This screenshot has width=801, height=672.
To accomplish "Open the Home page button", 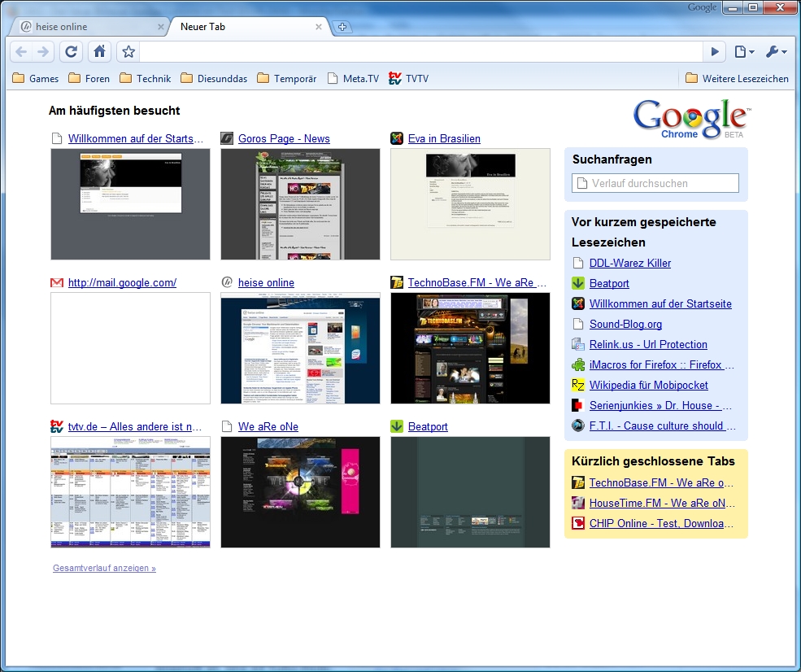I will point(99,51).
